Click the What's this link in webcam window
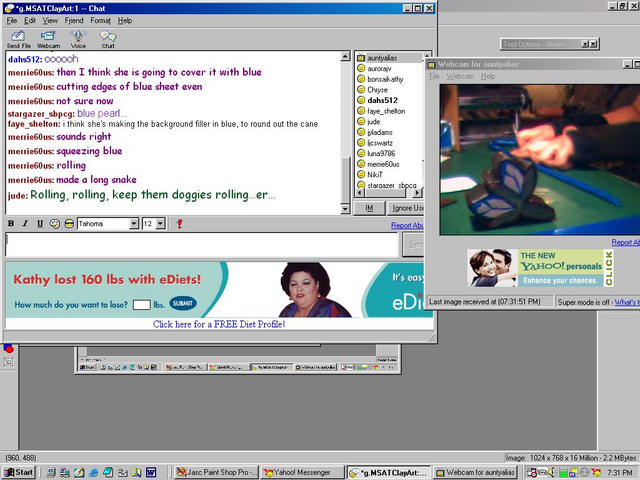Image resolution: width=640 pixels, height=480 pixels. pyautogui.click(x=627, y=302)
